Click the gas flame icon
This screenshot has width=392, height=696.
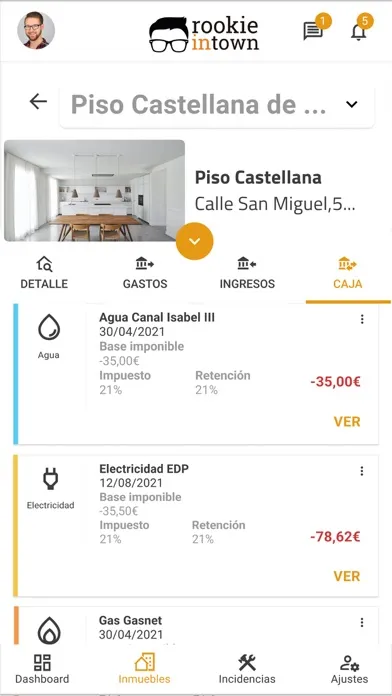point(49,630)
